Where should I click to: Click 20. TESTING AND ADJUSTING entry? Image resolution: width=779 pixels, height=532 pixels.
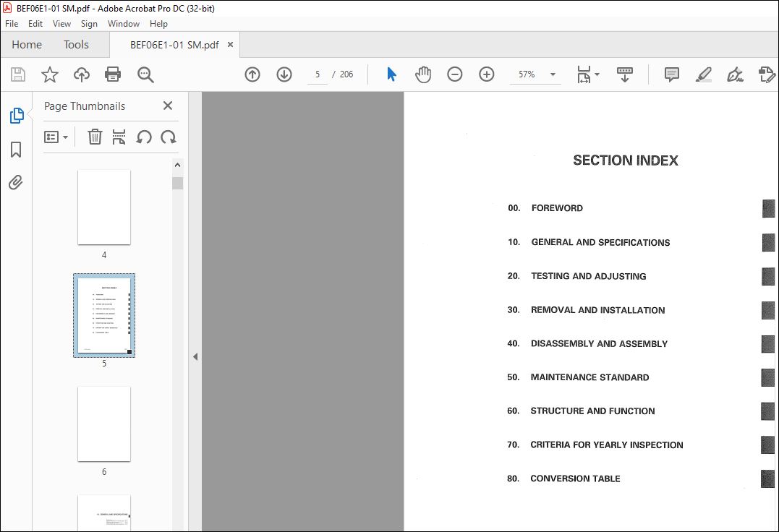[x=576, y=276]
